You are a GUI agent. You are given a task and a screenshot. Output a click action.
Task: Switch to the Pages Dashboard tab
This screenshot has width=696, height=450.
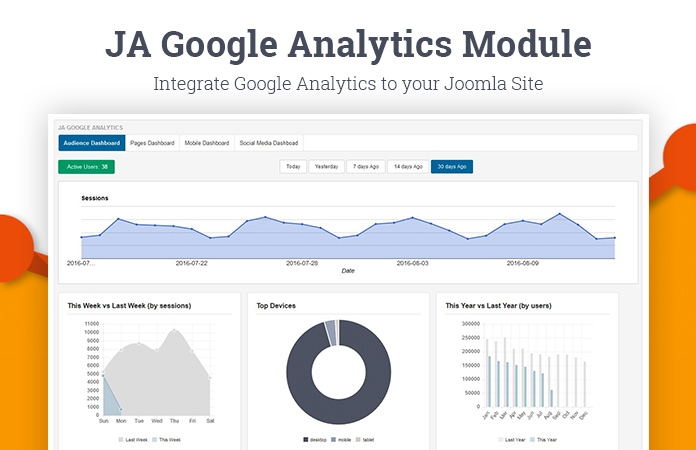pyautogui.click(x=152, y=143)
